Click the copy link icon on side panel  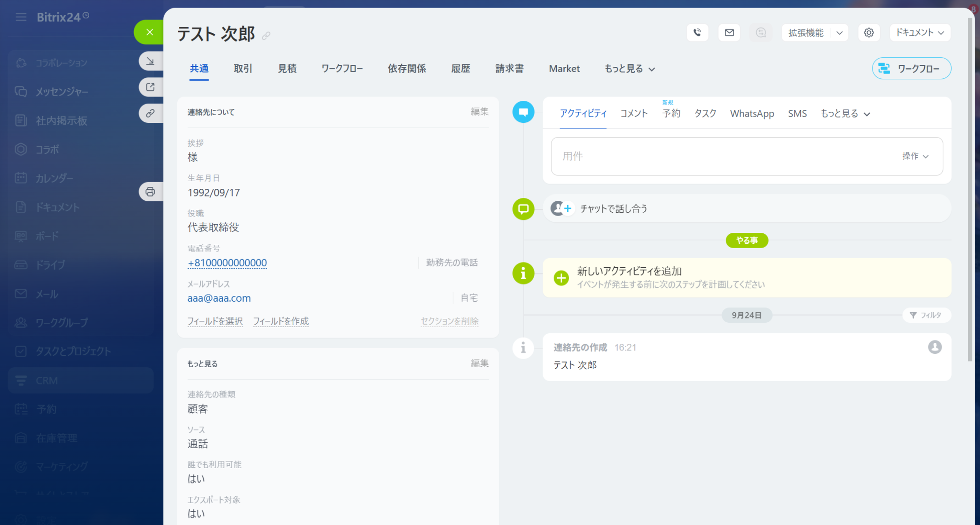[150, 113]
